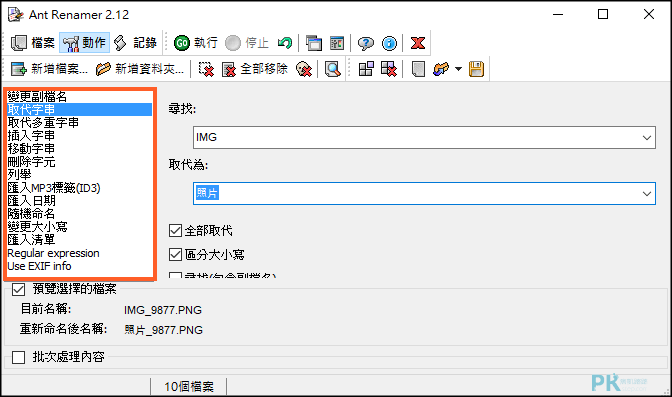Click 全部移除 remove all button
The image size is (672, 397).
point(255,69)
